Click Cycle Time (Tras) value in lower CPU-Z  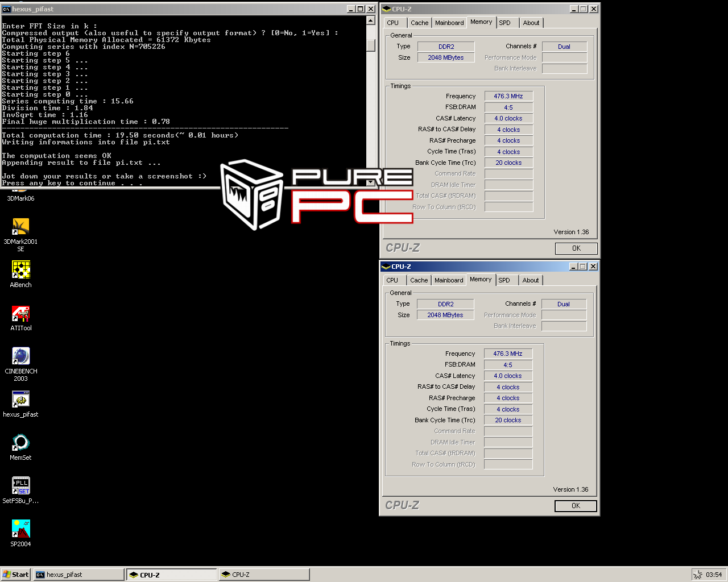508,409
